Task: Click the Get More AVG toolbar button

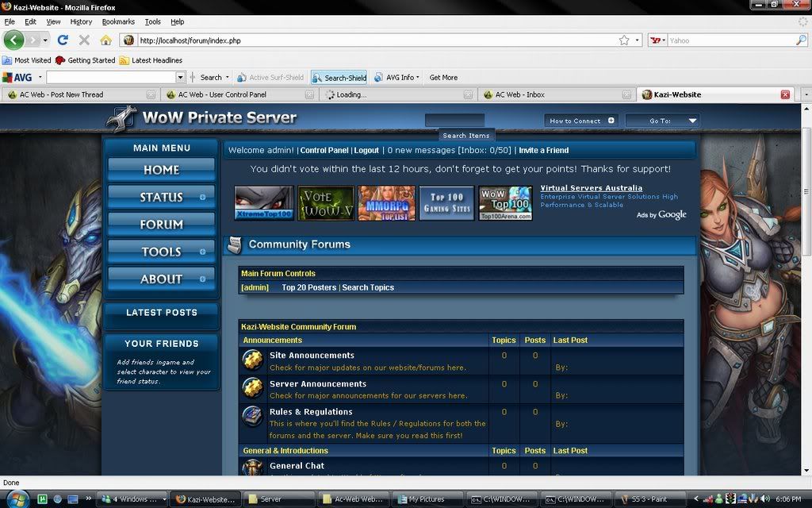Action: pyautogui.click(x=443, y=77)
